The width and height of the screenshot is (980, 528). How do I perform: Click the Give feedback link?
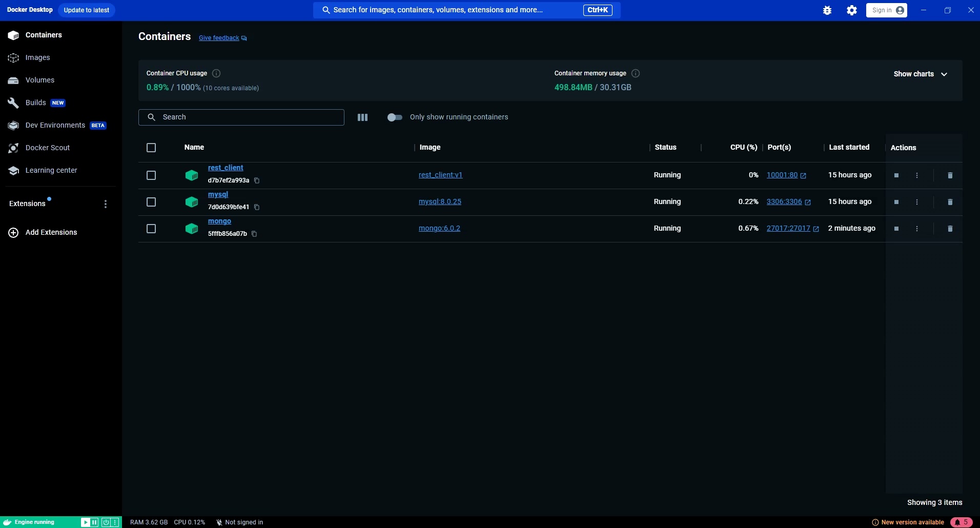click(219, 37)
